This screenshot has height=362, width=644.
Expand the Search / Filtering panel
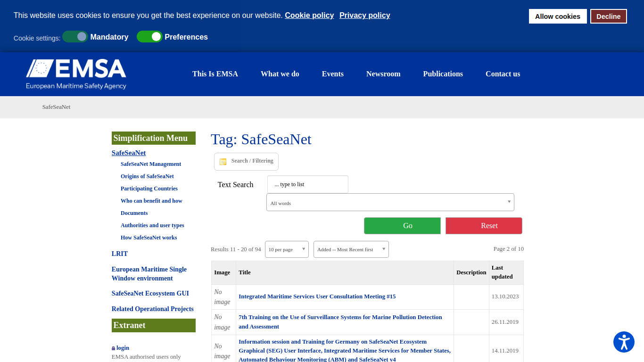246,162
